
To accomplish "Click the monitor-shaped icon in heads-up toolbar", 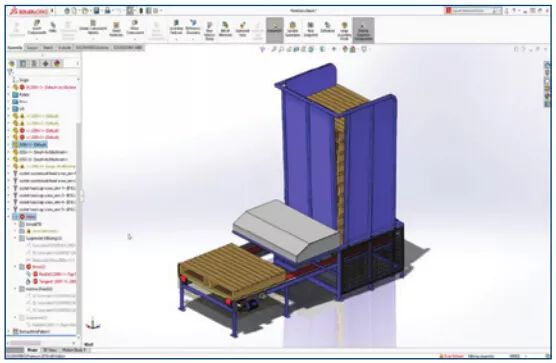I will [364, 50].
